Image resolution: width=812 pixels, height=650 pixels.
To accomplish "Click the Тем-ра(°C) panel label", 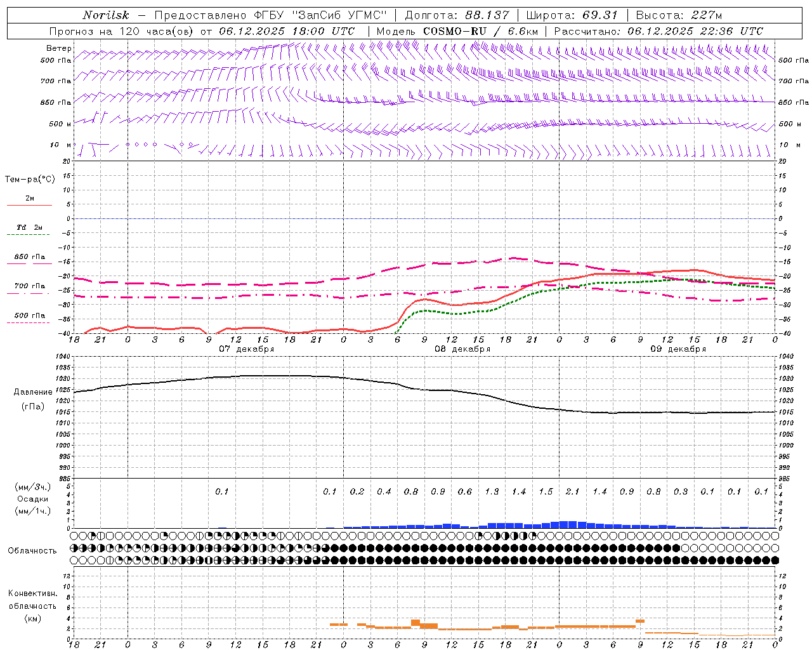I will [x=30, y=179].
